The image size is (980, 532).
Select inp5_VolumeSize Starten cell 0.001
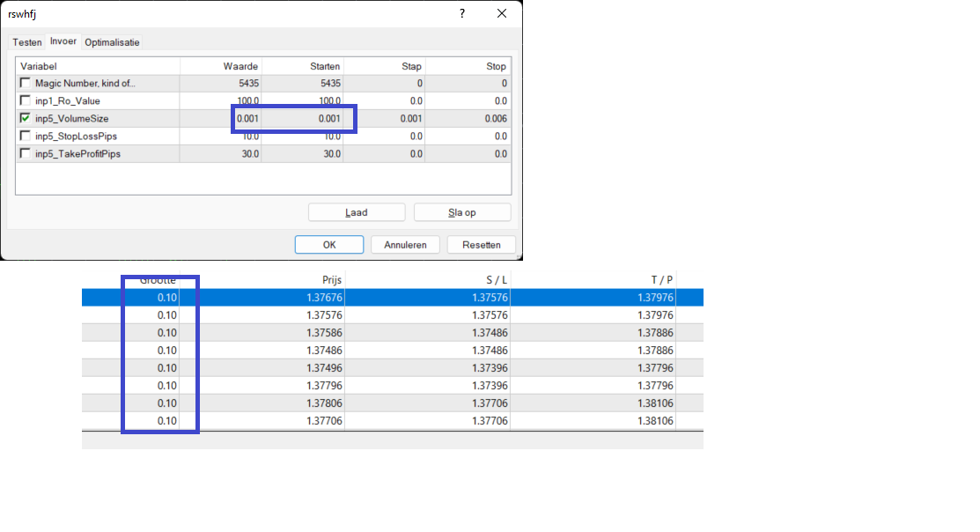click(x=303, y=118)
